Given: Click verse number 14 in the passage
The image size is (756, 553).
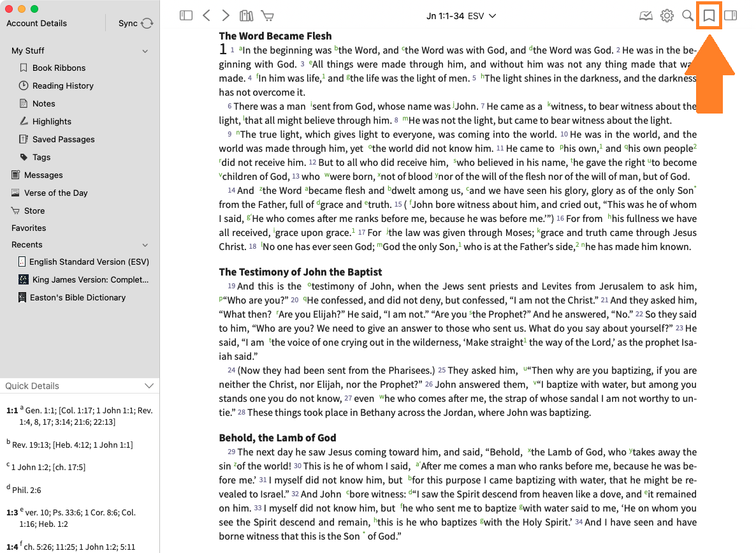Looking at the screenshot, I should click(x=231, y=191).
